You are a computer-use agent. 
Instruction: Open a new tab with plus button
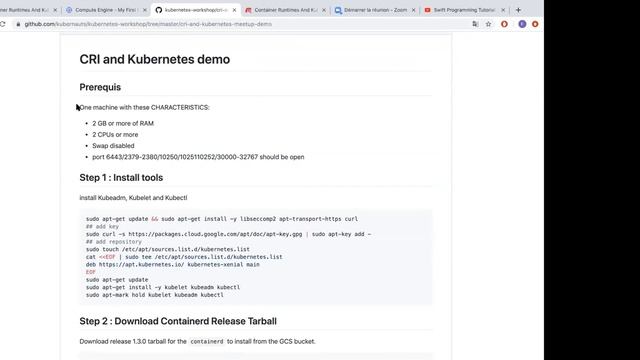[x=518, y=10]
